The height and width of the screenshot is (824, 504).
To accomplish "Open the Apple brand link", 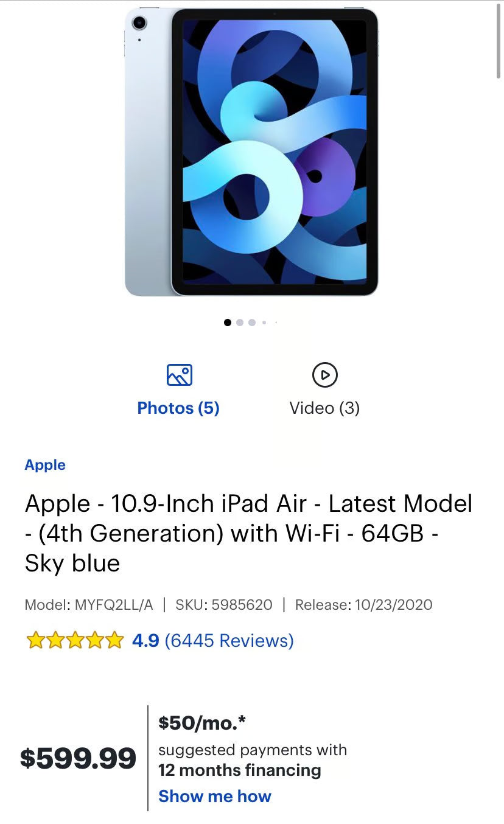I will point(44,464).
